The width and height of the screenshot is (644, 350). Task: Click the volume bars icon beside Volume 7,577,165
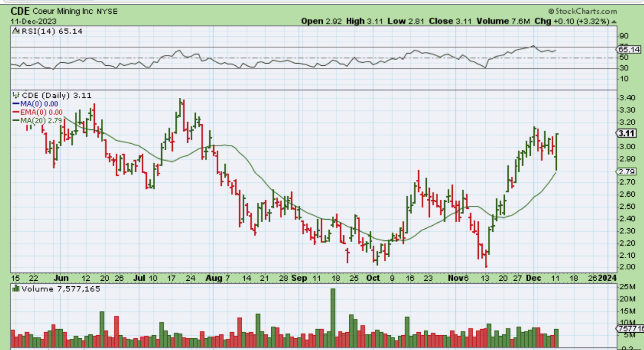click(16, 289)
